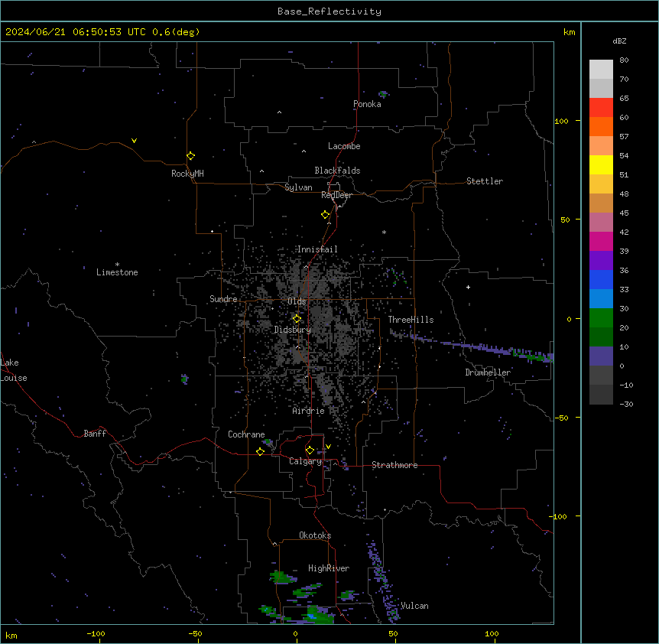Select the Okotoks town label
This screenshot has width=659, height=644.
click(315, 535)
